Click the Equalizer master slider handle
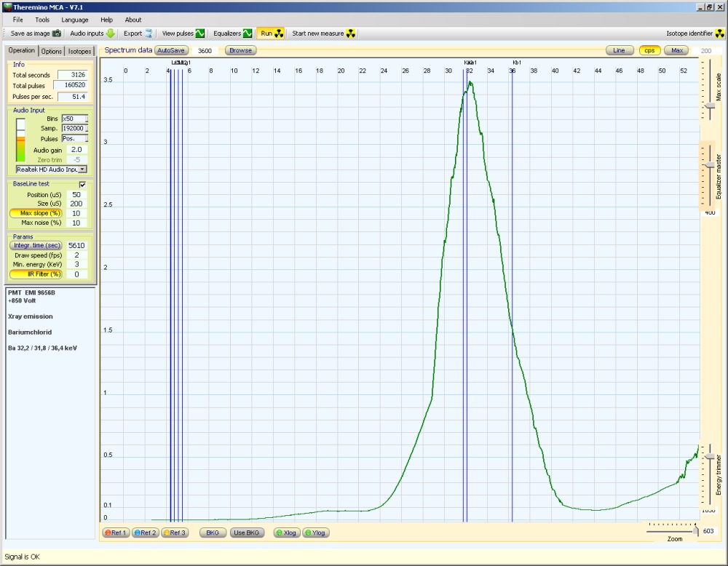 [710, 164]
